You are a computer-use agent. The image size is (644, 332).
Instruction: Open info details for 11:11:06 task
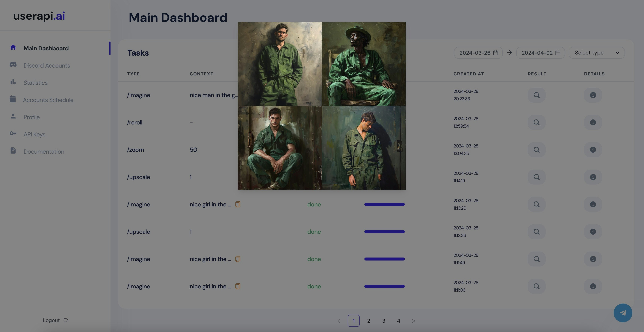(x=593, y=286)
